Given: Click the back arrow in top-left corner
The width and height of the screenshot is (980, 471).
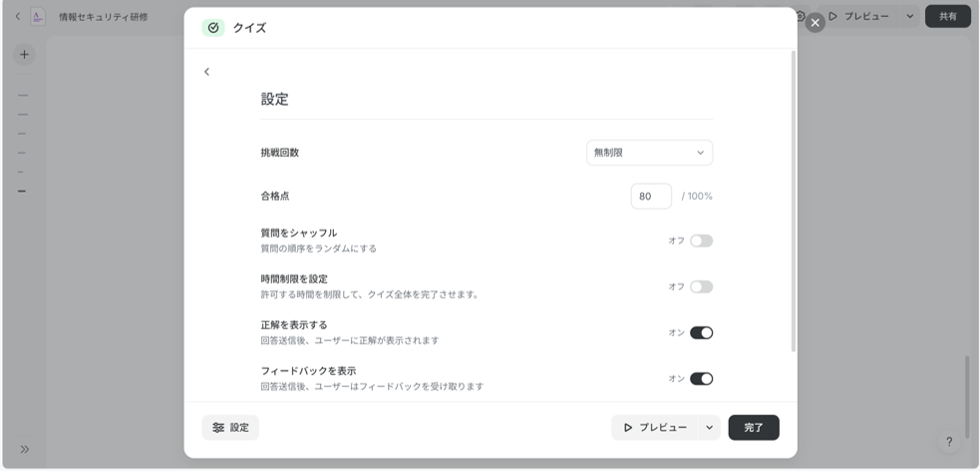Looking at the screenshot, I should pyautogui.click(x=18, y=16).
